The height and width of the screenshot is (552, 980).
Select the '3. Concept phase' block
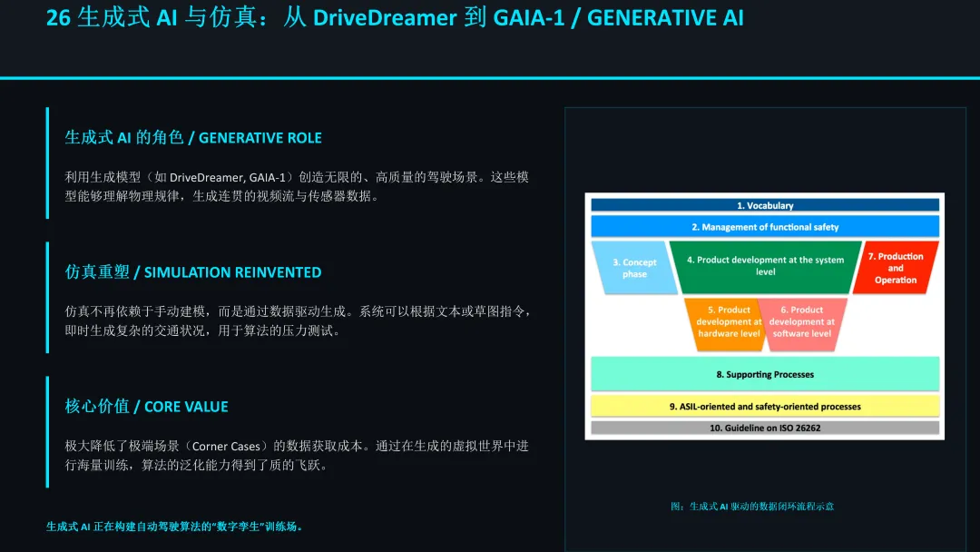(634, 268)
